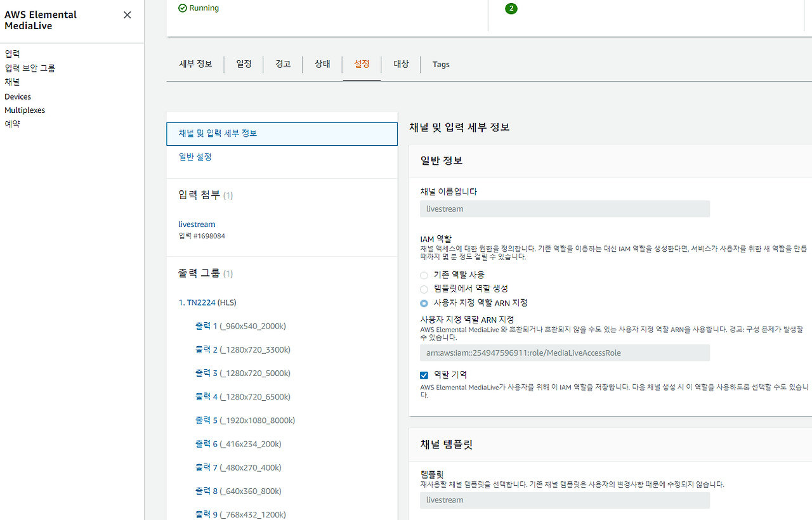Select 출력 7 (_480x270_400k)
Screen dimensions: 812x520
tap(239, 467)
